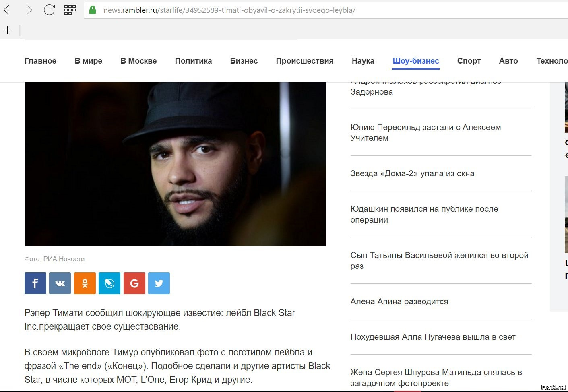Screen dimensions: 568x392
Task: Open the В Москве section
Action: pos(138,61)
